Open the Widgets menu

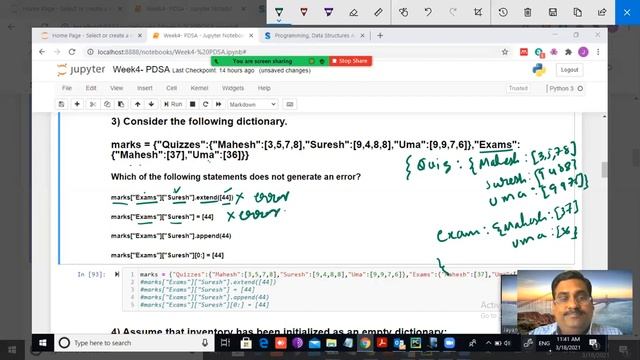click(x=233, y=88)
